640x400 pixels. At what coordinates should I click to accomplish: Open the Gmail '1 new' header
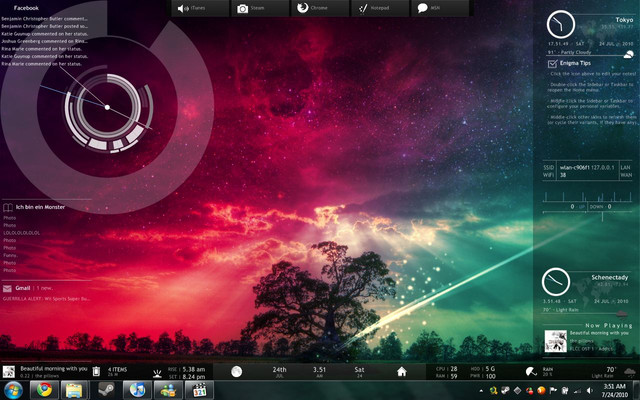(34, 288)
